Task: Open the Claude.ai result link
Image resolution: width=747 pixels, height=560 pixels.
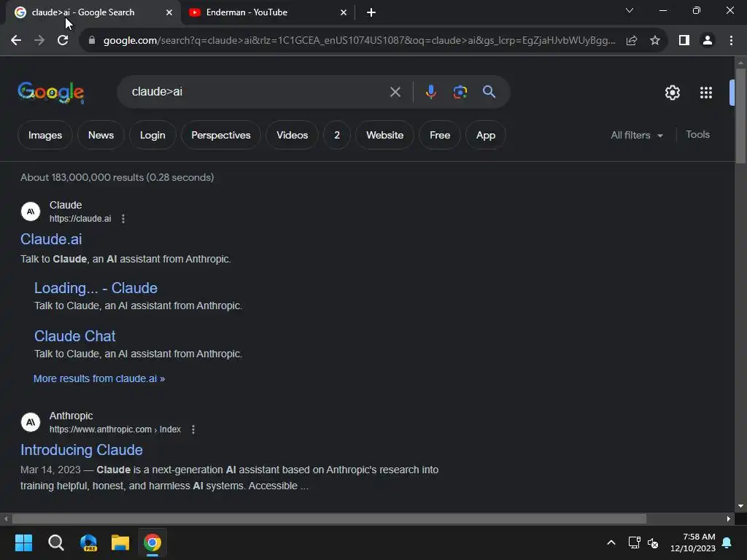Action: tap(51, 239)
